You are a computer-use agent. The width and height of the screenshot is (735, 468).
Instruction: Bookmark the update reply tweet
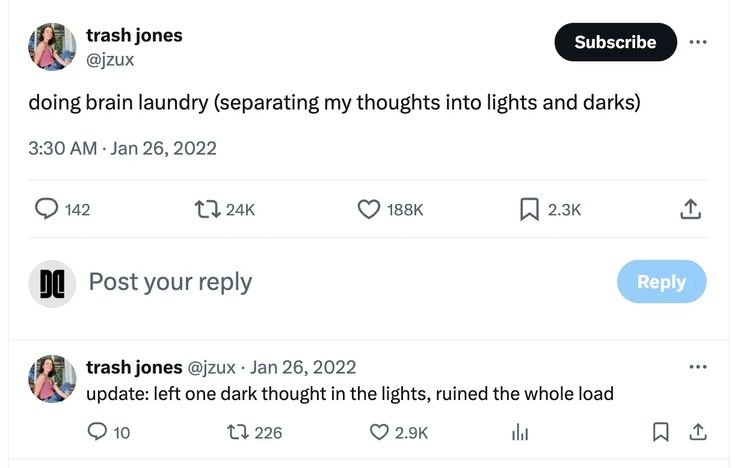pos(660,432)
